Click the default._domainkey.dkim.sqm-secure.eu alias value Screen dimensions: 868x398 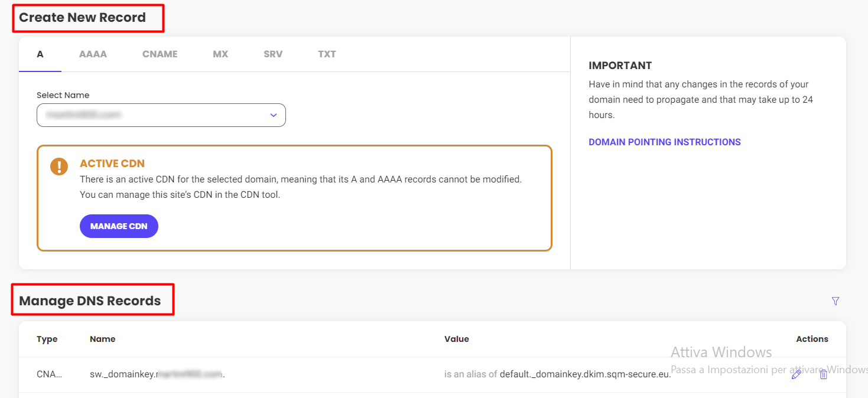[585, 374]
